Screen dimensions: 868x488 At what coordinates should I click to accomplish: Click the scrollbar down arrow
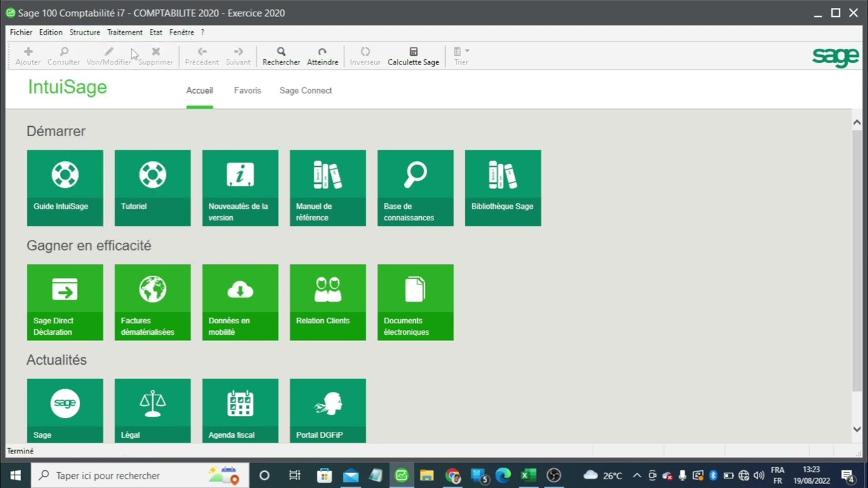pos(856,429)
